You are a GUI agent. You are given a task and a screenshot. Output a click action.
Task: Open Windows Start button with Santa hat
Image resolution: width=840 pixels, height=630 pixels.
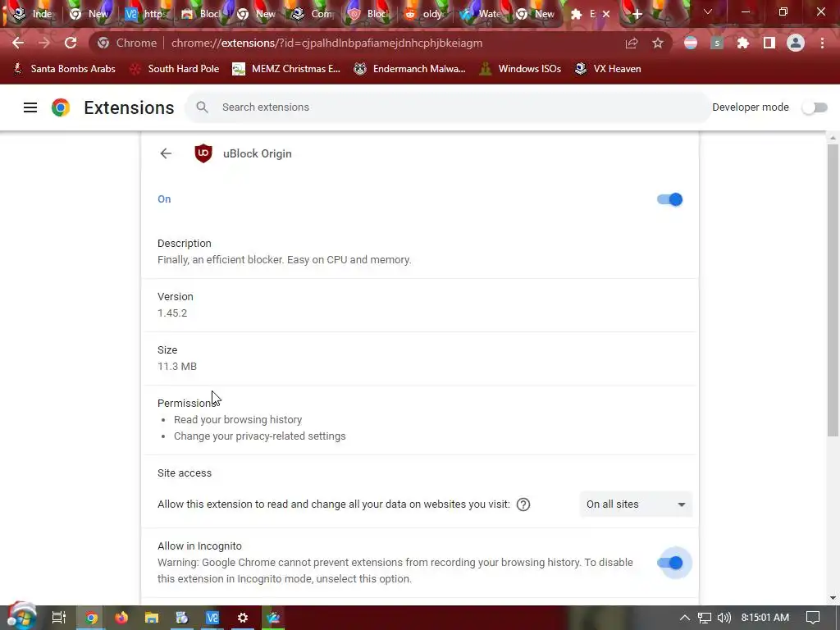[21, 617]
